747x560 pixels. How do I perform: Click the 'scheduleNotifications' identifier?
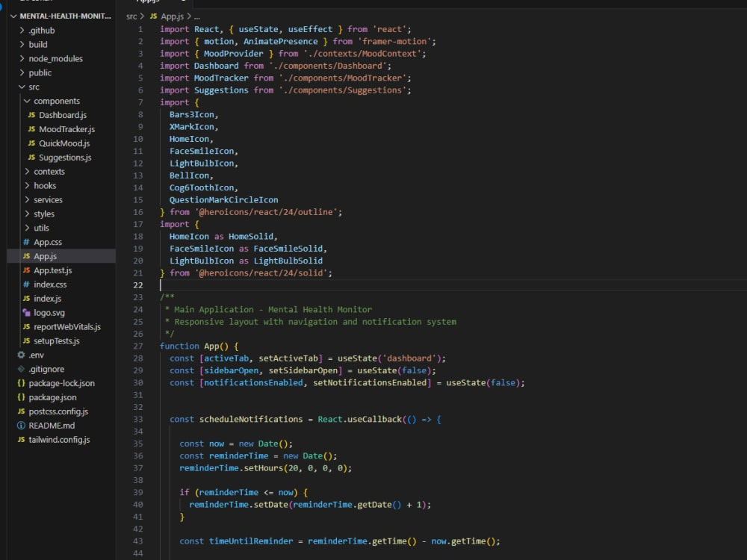click(250, 420)
